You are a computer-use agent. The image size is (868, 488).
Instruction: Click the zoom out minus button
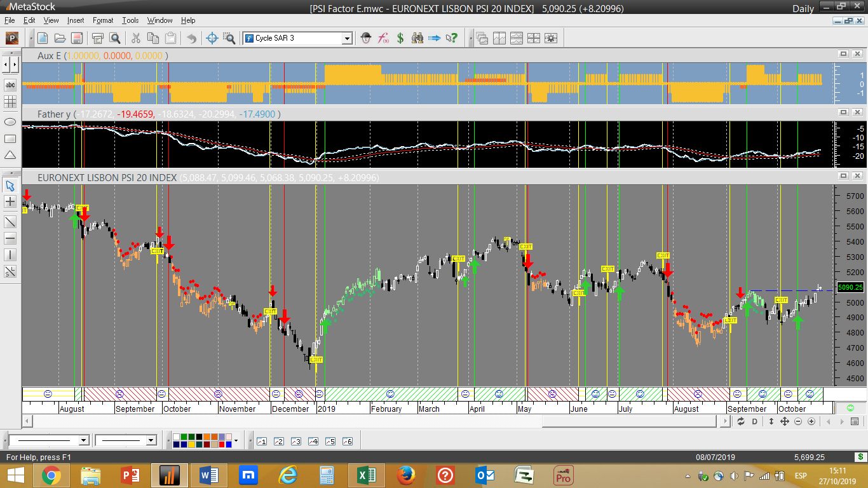(x=798, y=421)
